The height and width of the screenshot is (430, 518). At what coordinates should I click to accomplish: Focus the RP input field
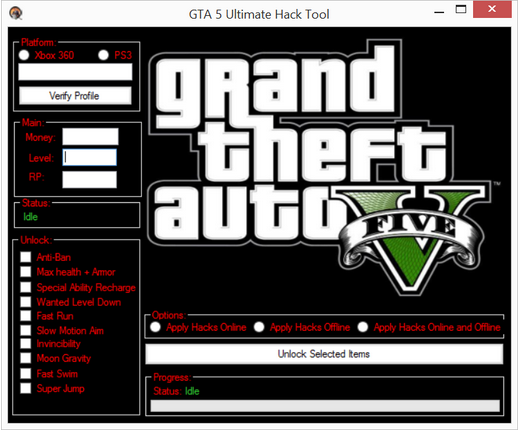click(x=90, y=180)
